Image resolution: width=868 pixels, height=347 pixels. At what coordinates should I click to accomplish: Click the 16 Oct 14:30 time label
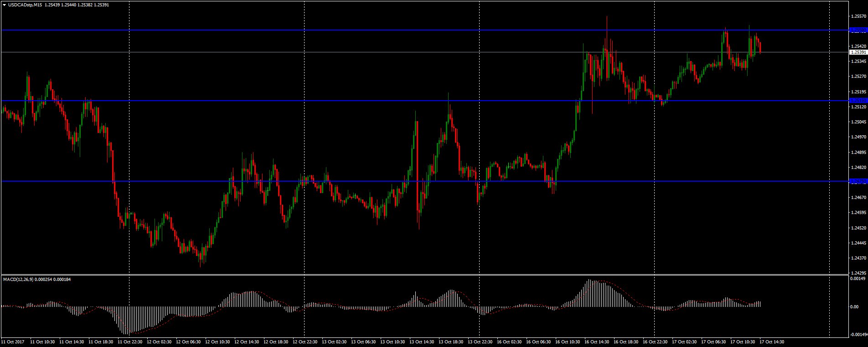(597, 342)
